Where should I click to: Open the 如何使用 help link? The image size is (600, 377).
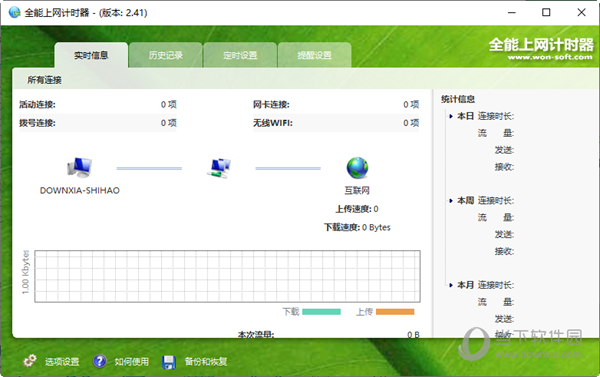(131, 361)
